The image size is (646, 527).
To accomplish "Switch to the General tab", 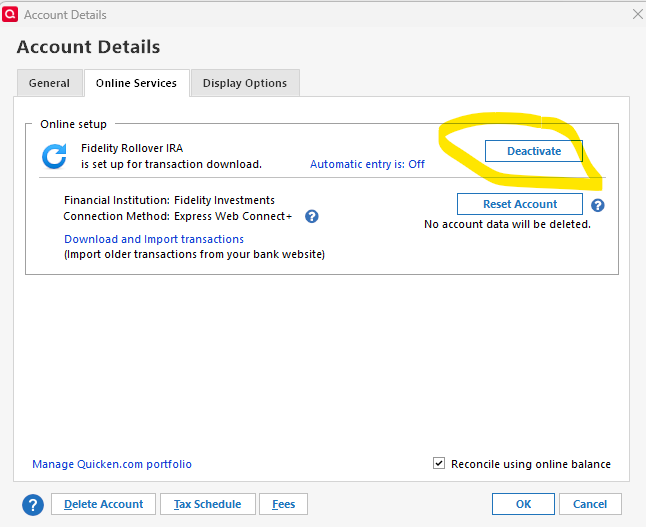I will click(x=49, y=83).
